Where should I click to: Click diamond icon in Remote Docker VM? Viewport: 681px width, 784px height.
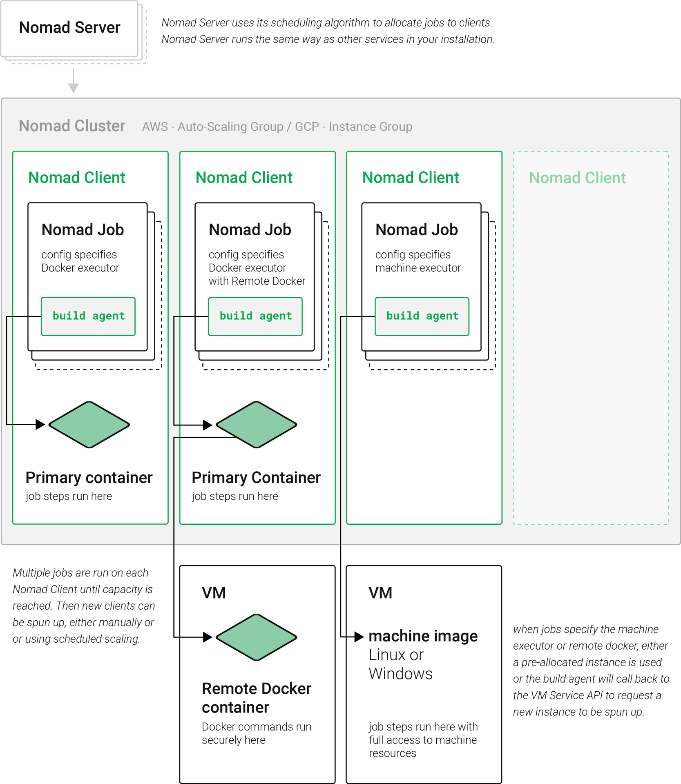pos(256,637)
